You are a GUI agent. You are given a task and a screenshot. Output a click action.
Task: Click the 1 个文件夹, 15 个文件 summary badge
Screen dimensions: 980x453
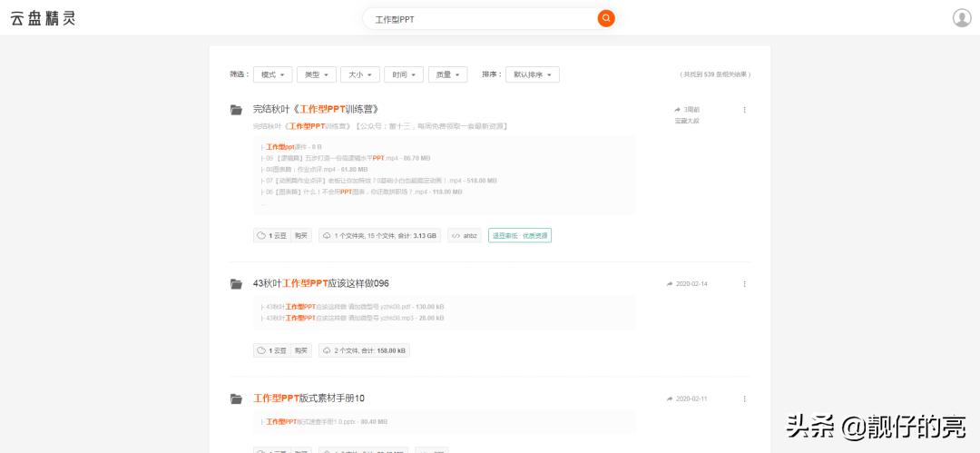coord(380,235)
